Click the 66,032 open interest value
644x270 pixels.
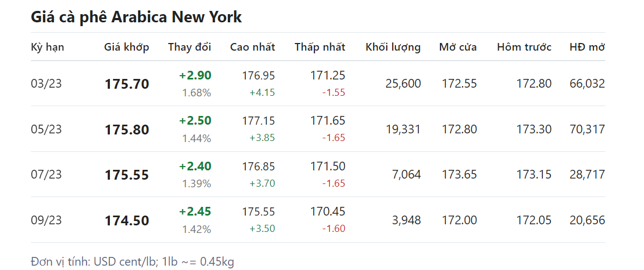click(587, 84)
